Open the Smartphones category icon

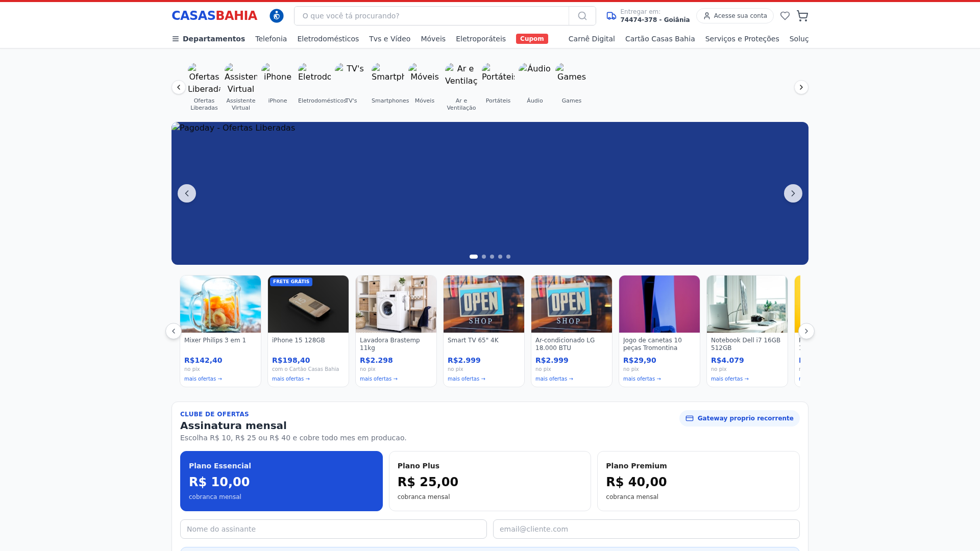pos(388,79)
